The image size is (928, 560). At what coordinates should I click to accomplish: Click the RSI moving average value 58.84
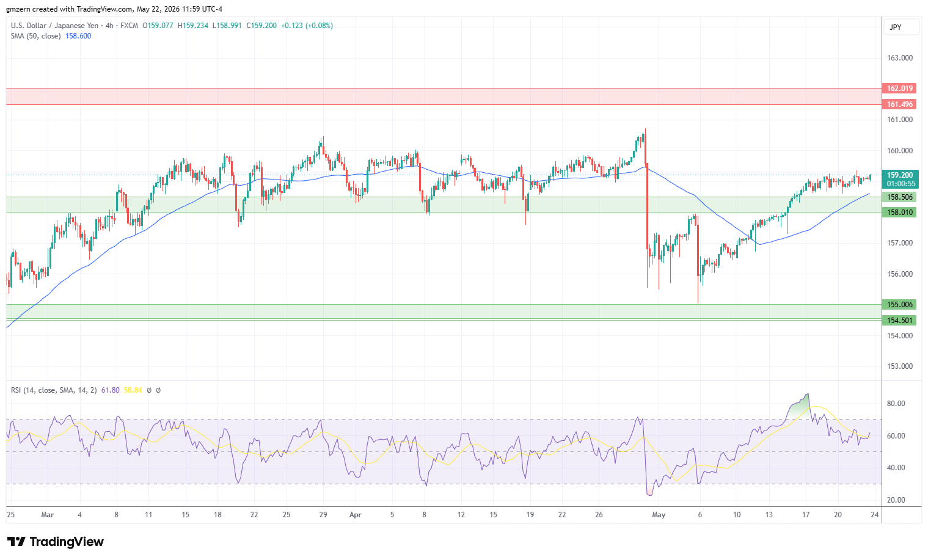(133, 390)
